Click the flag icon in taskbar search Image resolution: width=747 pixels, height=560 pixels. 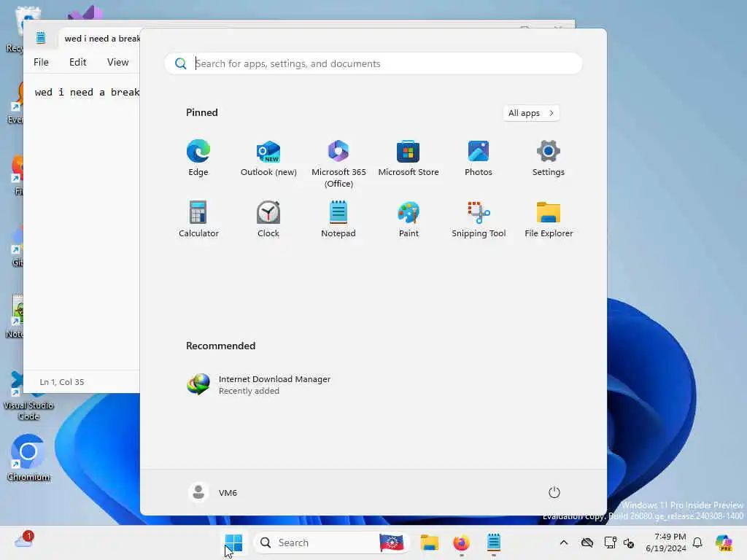click(392, 542)
